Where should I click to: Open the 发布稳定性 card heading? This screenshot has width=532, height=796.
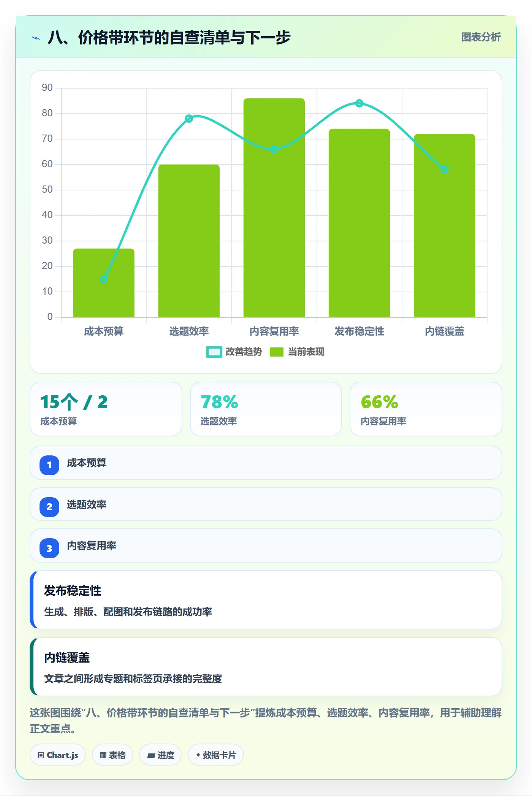(x=73, y=591)
